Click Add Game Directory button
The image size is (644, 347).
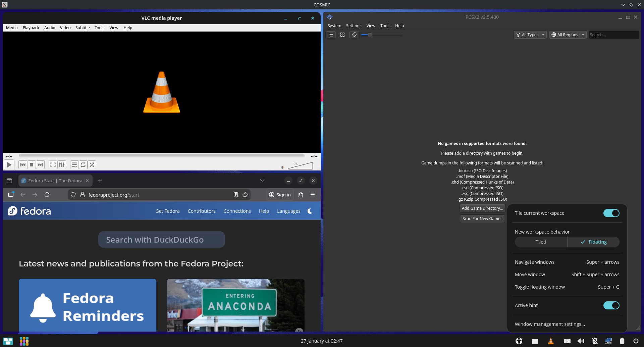(x=482, y=208)
